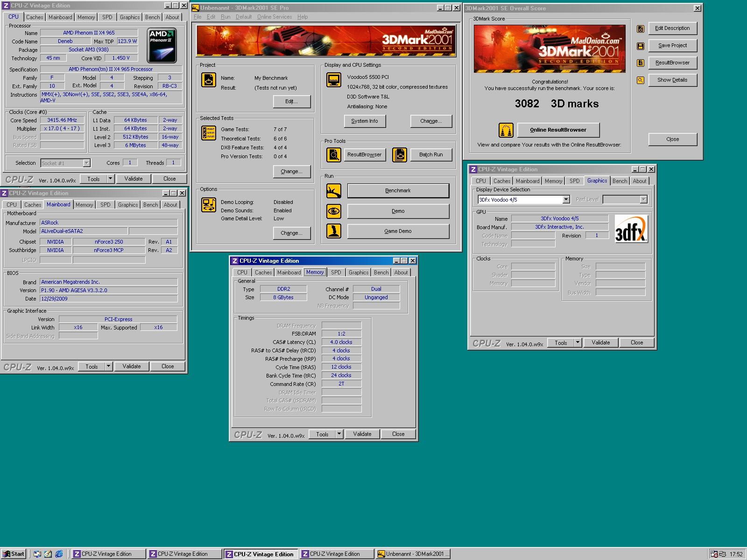Click Batch Run button
Screen dimensions: 747x560
(x=431, y=154)
